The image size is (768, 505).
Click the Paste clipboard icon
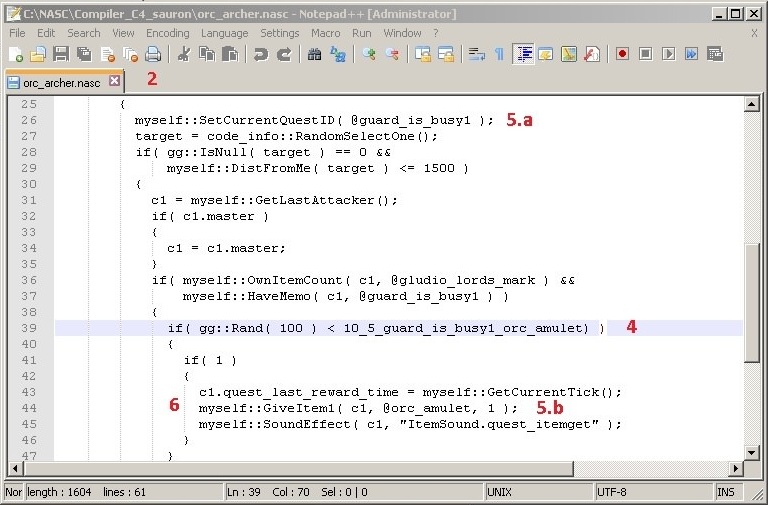(230, 54)
